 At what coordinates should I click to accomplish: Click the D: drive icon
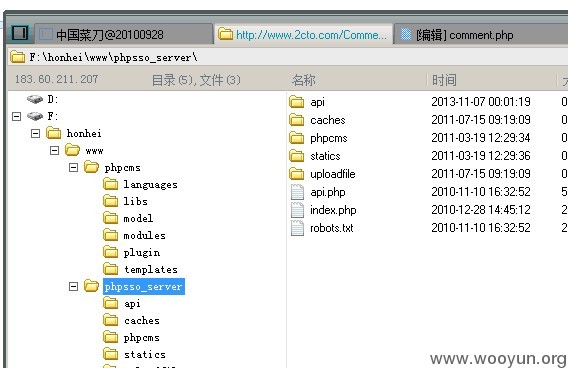[35, 99]
